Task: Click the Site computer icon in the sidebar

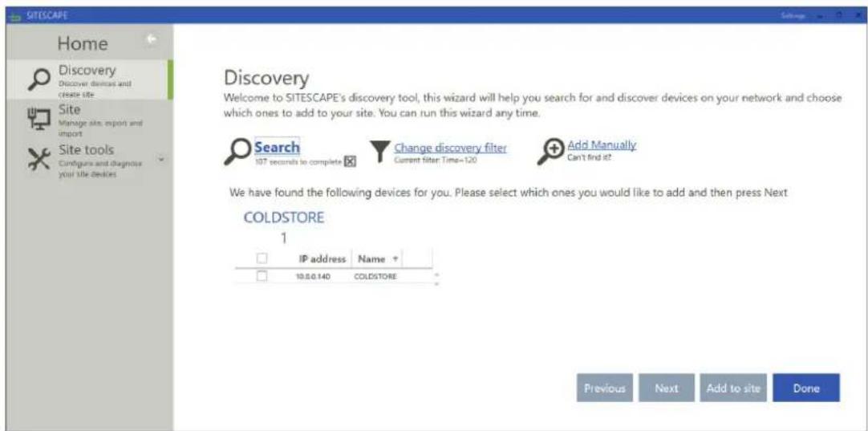Action: pos(39,119)
